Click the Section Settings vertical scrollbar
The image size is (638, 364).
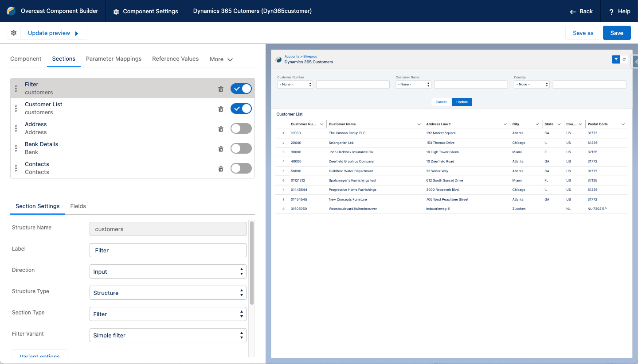click(x=252, y=263)
